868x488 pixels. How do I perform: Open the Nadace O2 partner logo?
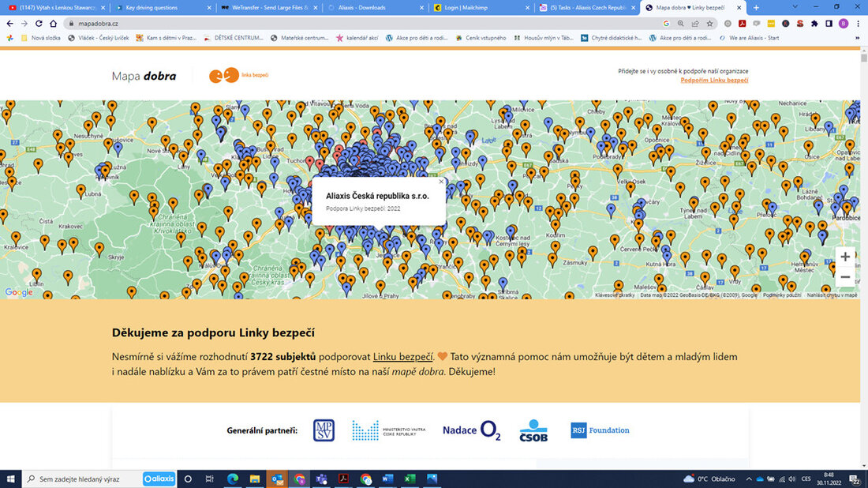(x=472, y=430)
